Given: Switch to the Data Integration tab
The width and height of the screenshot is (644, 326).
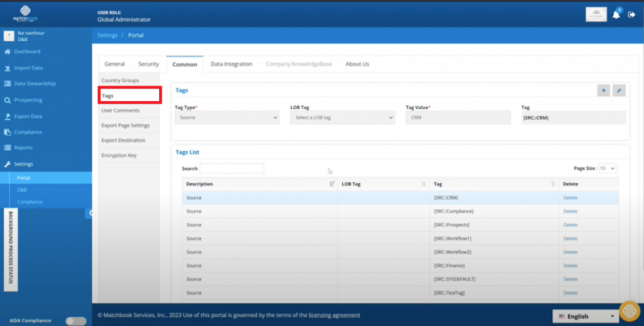Looking at the screenshot, I should click(231, 64).
